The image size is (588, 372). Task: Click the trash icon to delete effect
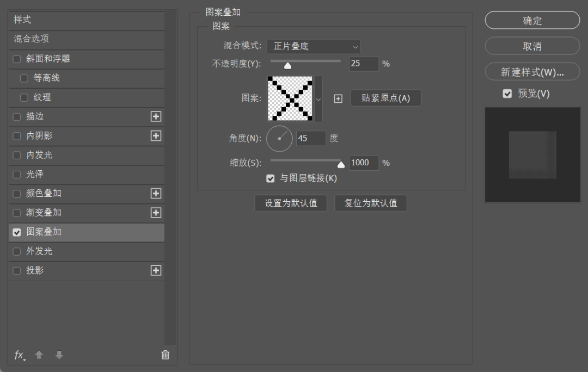pyautogui.click(x=165, y=355)
